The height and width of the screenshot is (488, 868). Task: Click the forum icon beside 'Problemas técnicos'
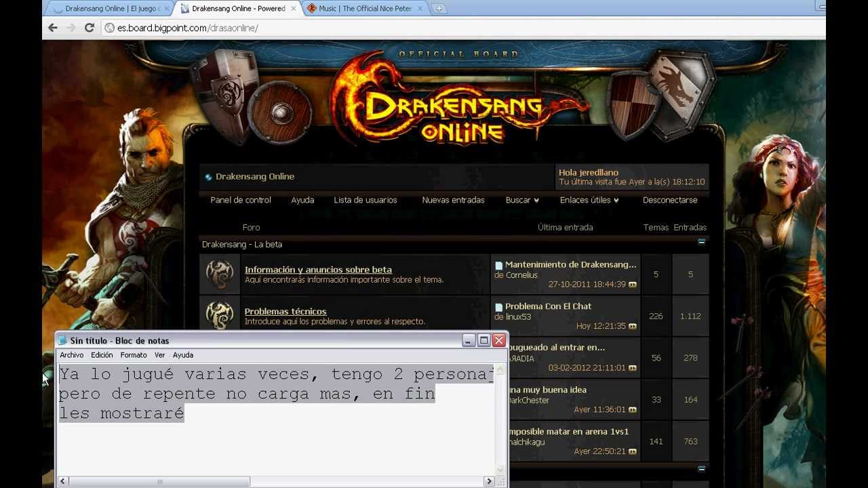tap(220, 316)
